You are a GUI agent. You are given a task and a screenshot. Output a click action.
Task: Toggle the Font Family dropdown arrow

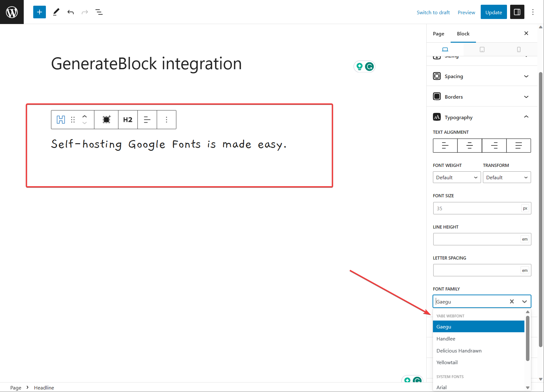click(524, 302)
